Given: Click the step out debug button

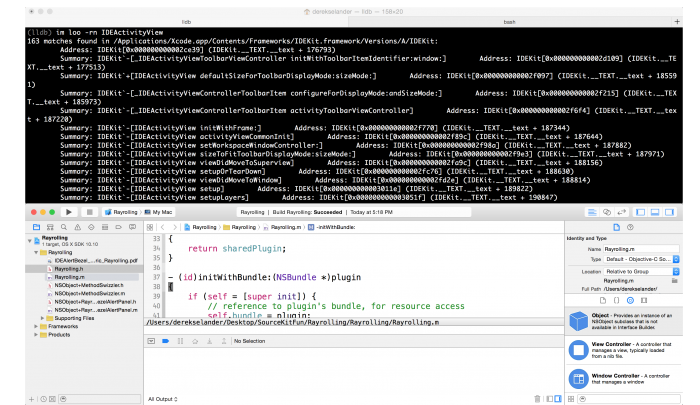Looking at the screenshot, I should (224, 341).
